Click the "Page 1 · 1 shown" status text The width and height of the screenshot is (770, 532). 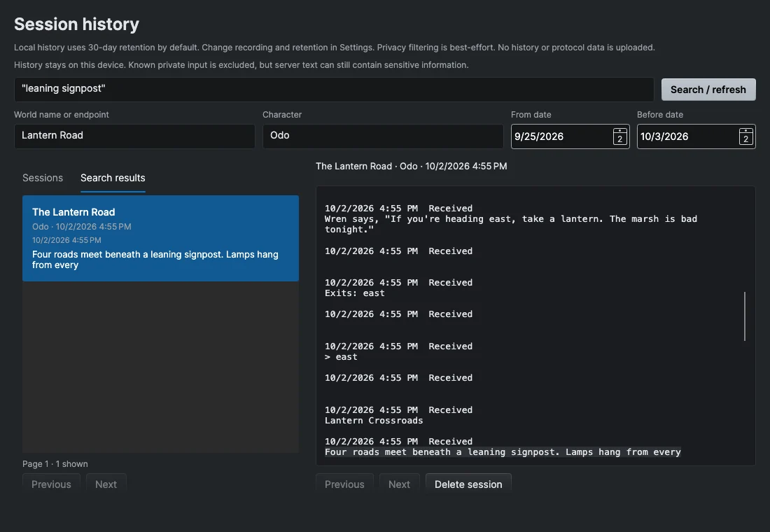[55, 463]
